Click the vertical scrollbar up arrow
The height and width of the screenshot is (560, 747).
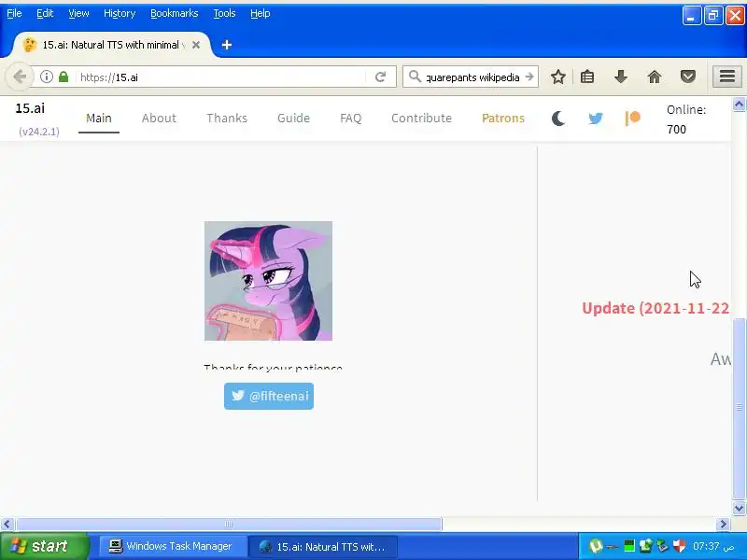point(739,105)
